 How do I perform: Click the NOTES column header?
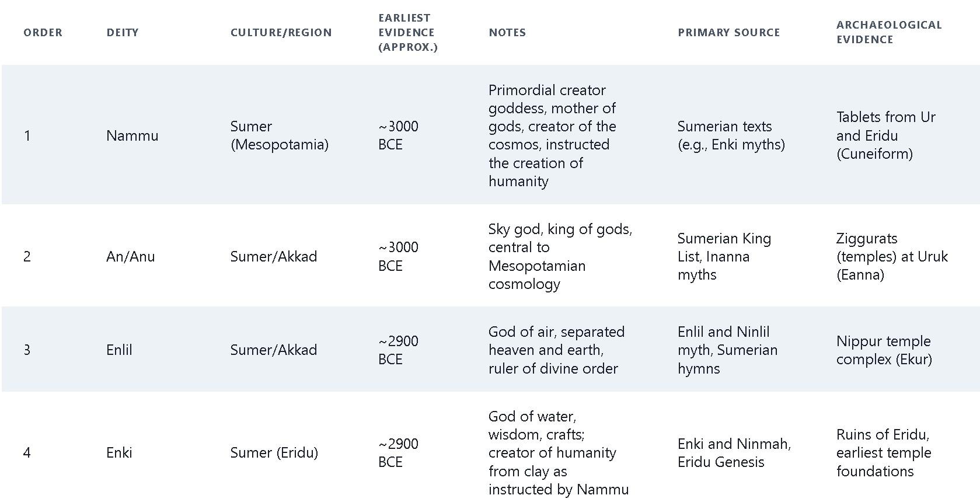click(507, 32)
